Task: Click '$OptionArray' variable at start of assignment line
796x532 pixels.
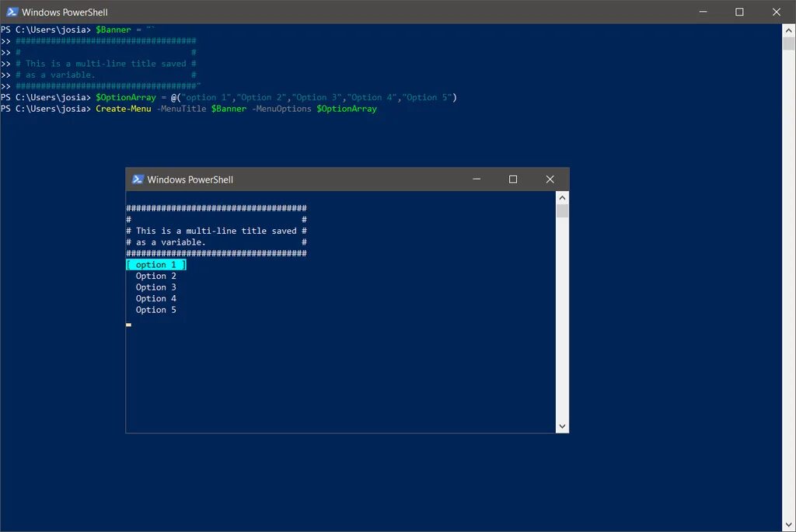Action: [x=126, y=97]
